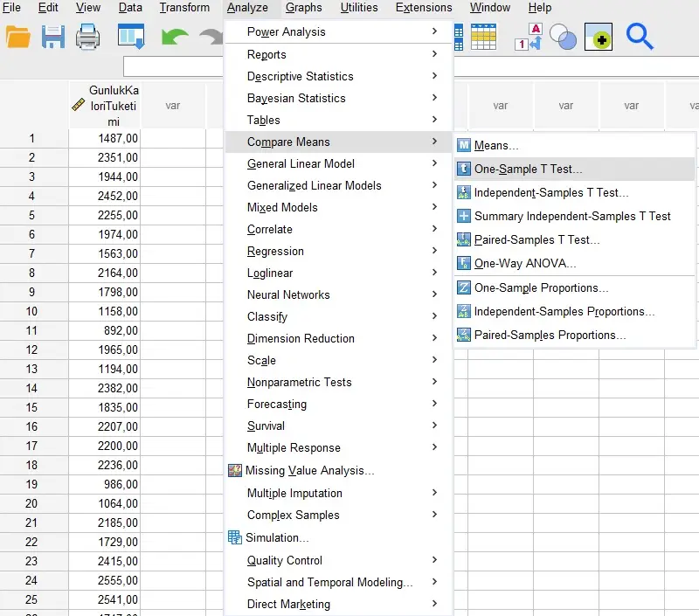Screen dimensions: 699x616
Task: Click the cell with value 892,00
Action: pos(105,330)
